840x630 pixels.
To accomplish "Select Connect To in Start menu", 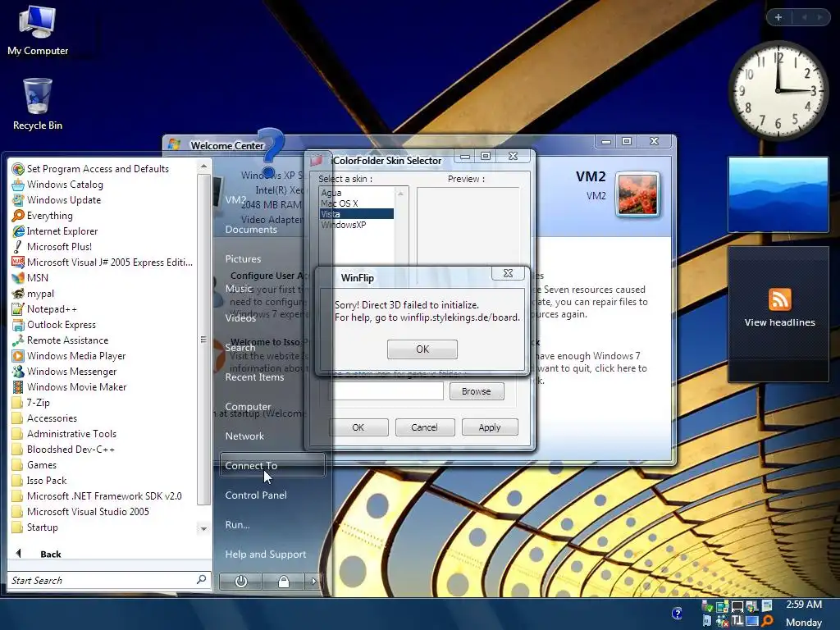I will (272, 466).
